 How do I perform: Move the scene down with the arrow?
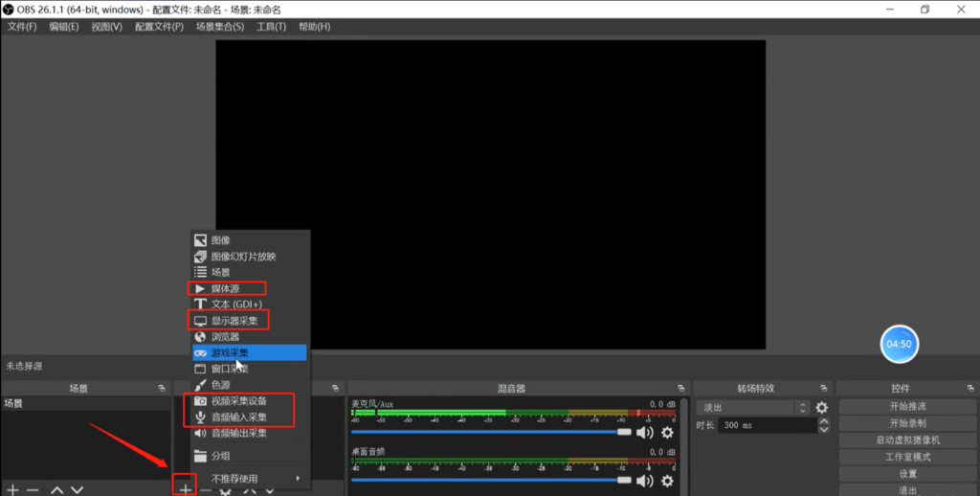[77, 489]
